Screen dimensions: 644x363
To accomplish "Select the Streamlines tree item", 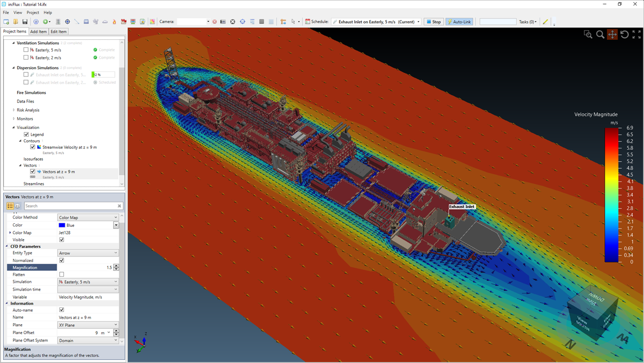I will pyautogui.click(x=34, y=184).
